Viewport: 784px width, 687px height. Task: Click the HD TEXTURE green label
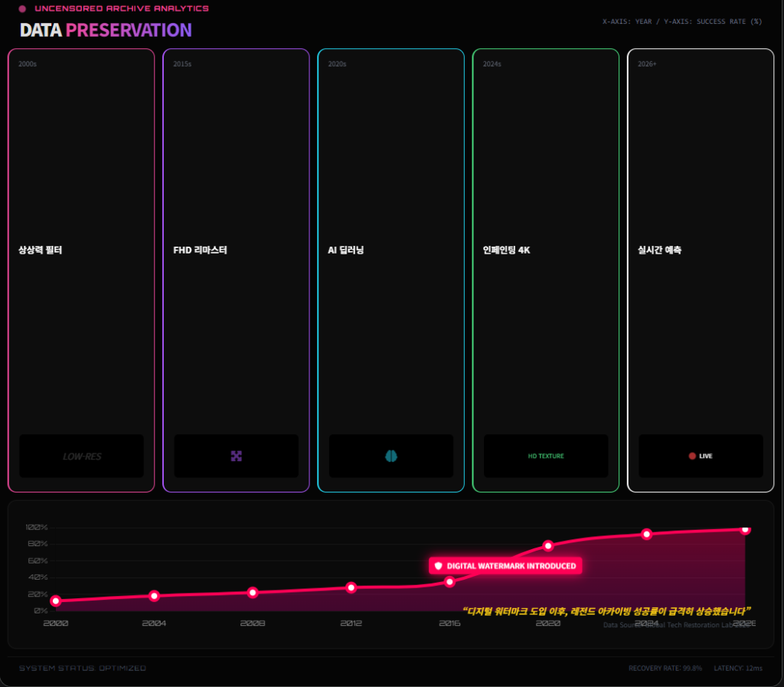546,456
